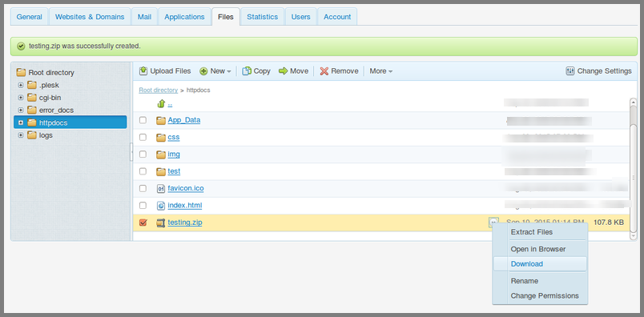Click the Copy documents icon
Viewport: 644px width, 317px height.
[247, 71]
